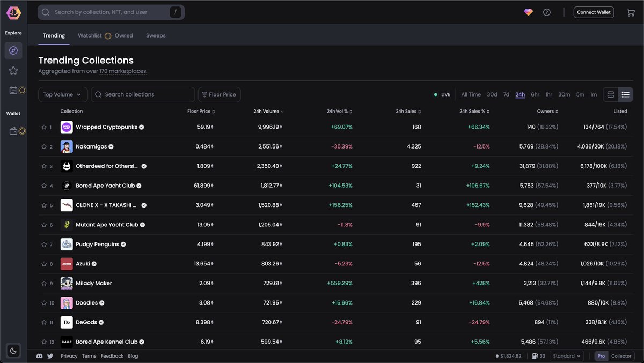This screenshot has height=363, width=644.
Task: Select the 7d timeframe
Action: click(506, 94)
